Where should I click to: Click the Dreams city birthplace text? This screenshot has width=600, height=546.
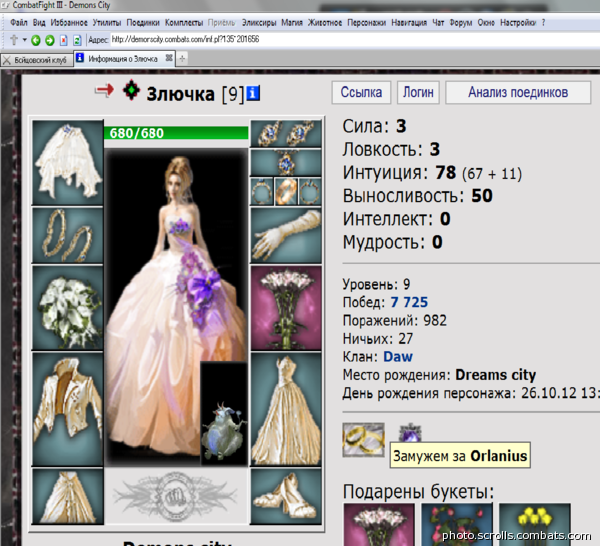496,375
